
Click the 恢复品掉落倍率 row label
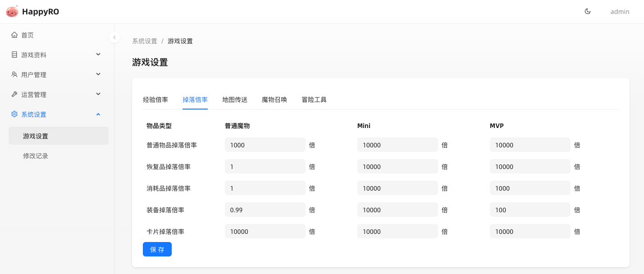tap(169, 167)
